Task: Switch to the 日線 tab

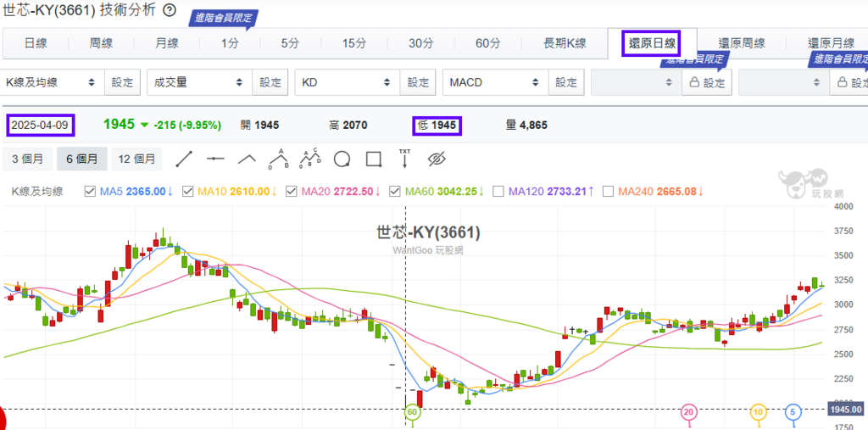Action: (x=36, y=43)
